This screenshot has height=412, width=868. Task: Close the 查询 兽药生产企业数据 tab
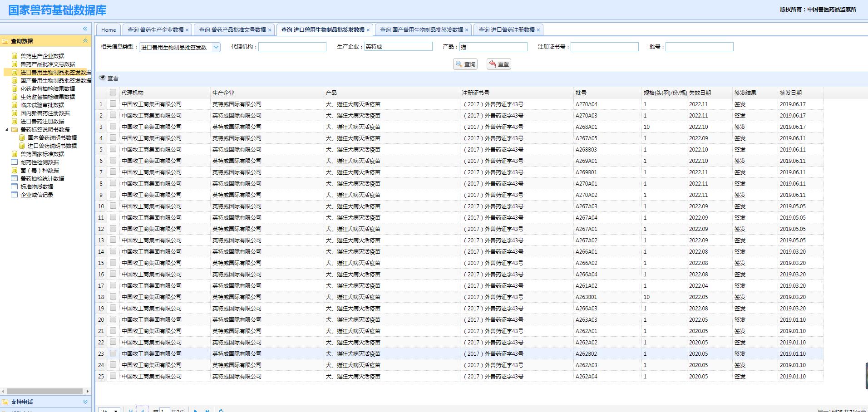coord(187,30)
